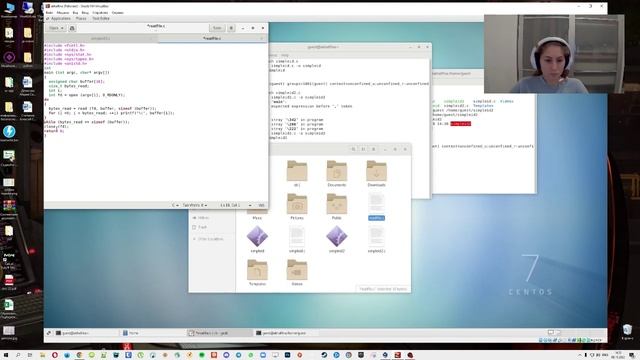
Task: Open Recycle Bin on Windows desktop
Action: tap(627, 331)
